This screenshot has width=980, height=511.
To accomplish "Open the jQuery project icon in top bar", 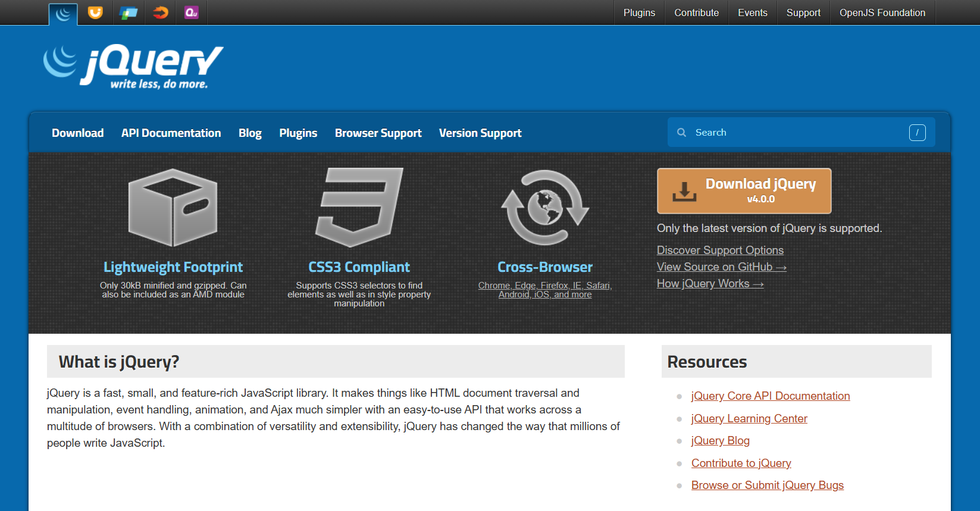I will click(63, 14).
